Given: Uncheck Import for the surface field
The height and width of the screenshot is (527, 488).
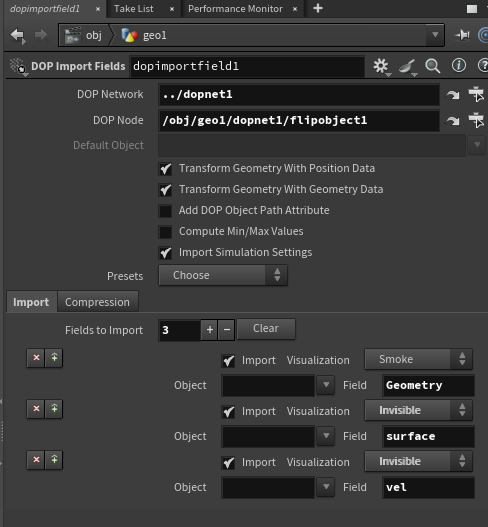Looking at the screenshot, I should [x=229, y=412].
